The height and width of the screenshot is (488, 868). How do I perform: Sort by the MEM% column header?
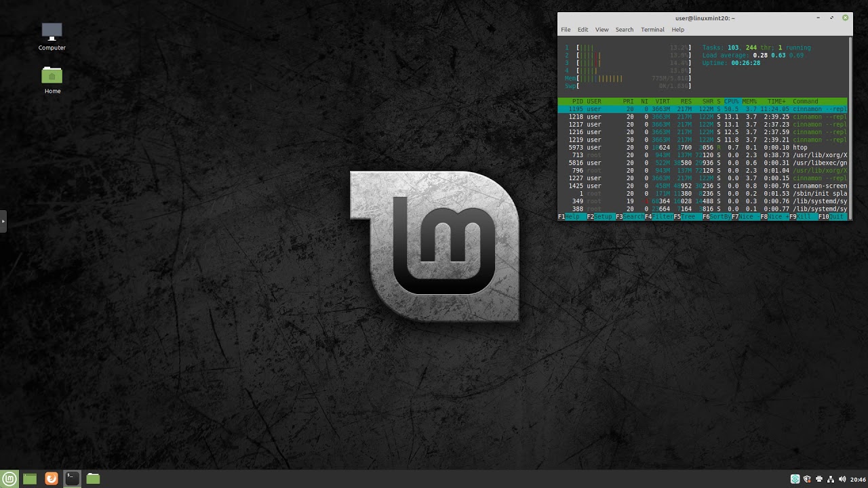pos(749,101)
